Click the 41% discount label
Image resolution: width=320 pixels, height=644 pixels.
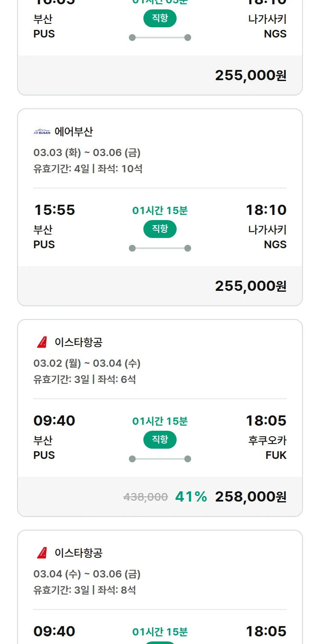(x=191, y=496)
